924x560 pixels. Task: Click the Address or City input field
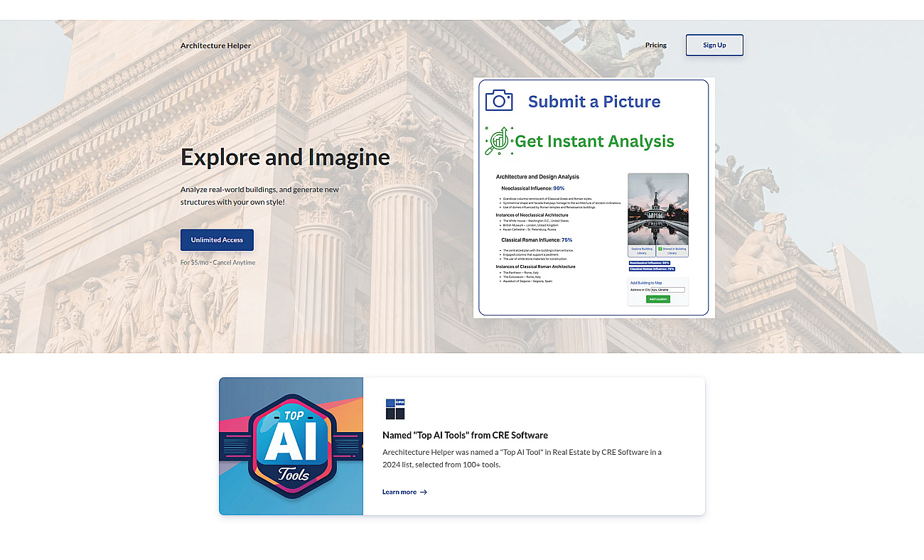click(x=667, y=290)
